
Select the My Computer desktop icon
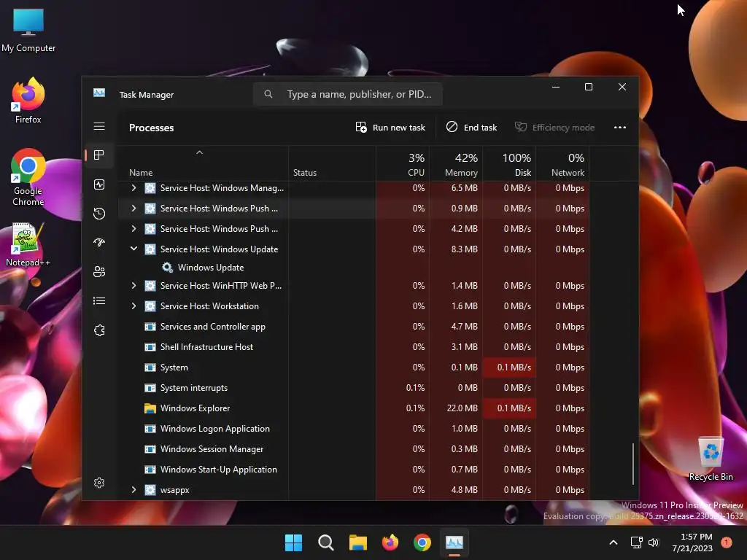tap(28, 30)
